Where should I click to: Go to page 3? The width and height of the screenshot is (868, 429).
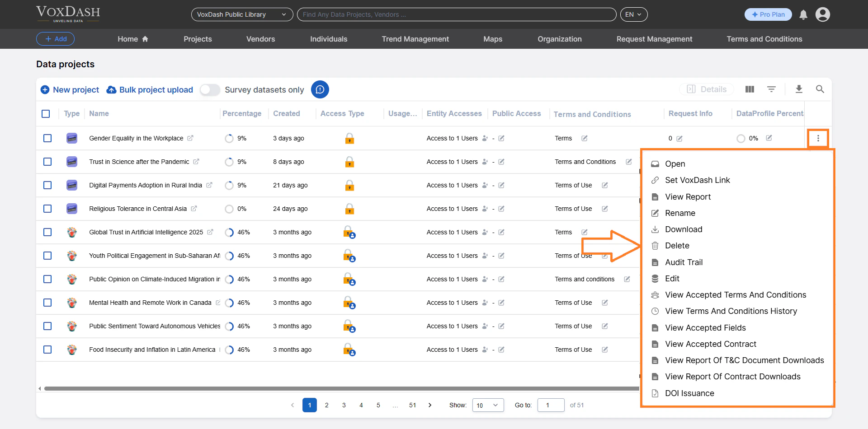344,405
